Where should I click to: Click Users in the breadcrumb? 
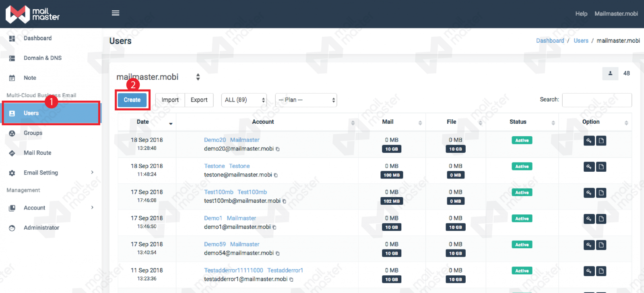tap(581, 41)
